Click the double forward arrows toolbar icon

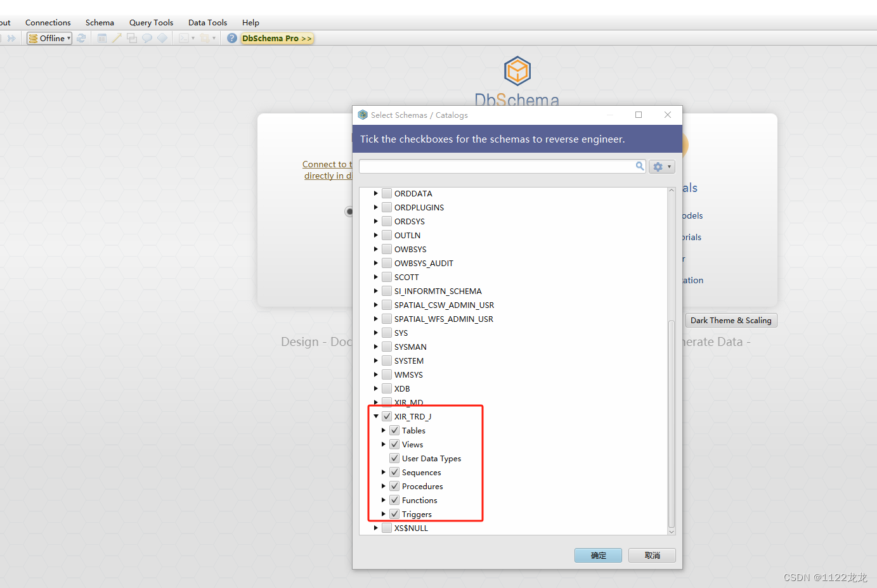pyautogui.click(x=11, y=38)
